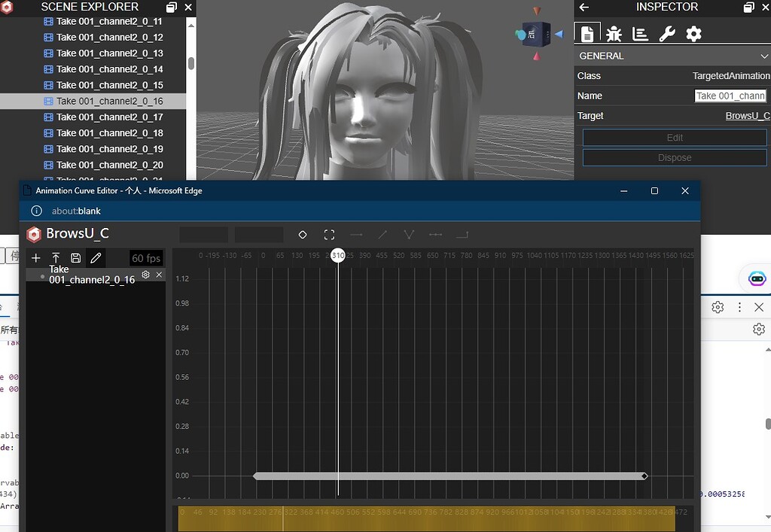Add a new animation with the plus icon
Image resolution: width=771 pixels, height=532 pixels.
coord(35,257)
